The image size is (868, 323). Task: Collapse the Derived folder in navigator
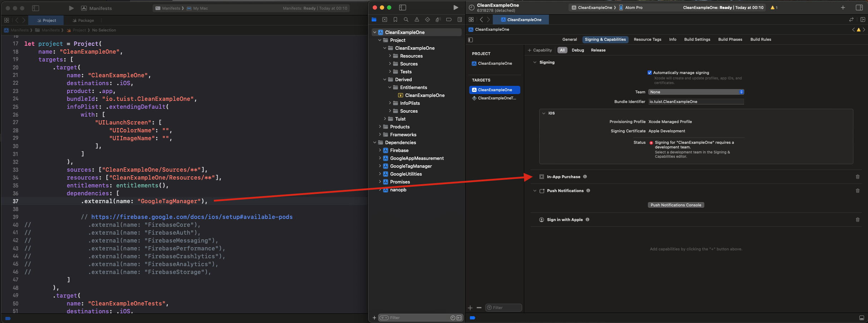[x=385, y=79]
